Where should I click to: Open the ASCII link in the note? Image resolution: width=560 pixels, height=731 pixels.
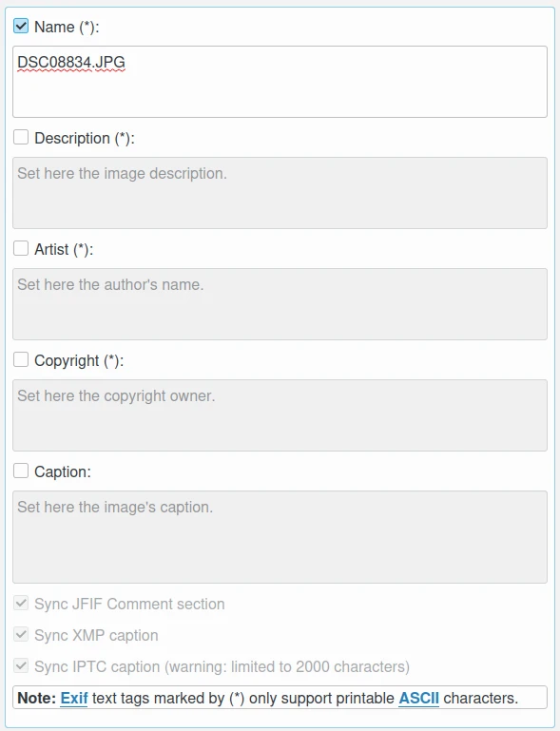(x=418, y=698)
